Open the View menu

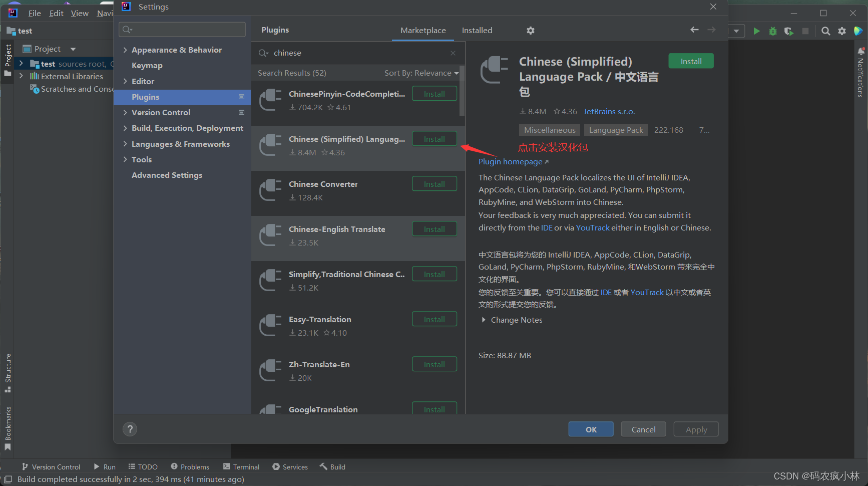(80, 14)
